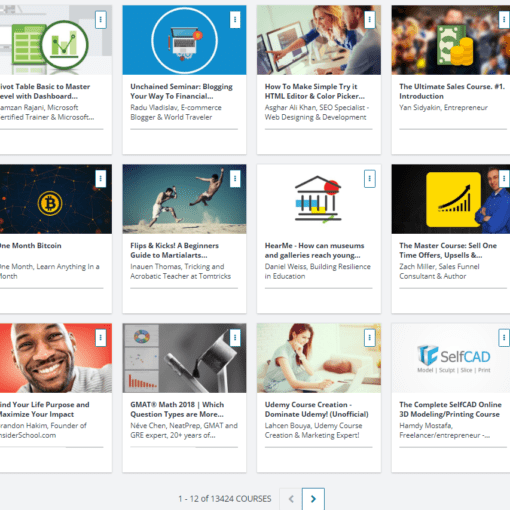The width and height of the screenshot is (510, 510).
Task: Click instructor text Radu Vladislav, E-commerce Blogger
Action: [176, 112]
